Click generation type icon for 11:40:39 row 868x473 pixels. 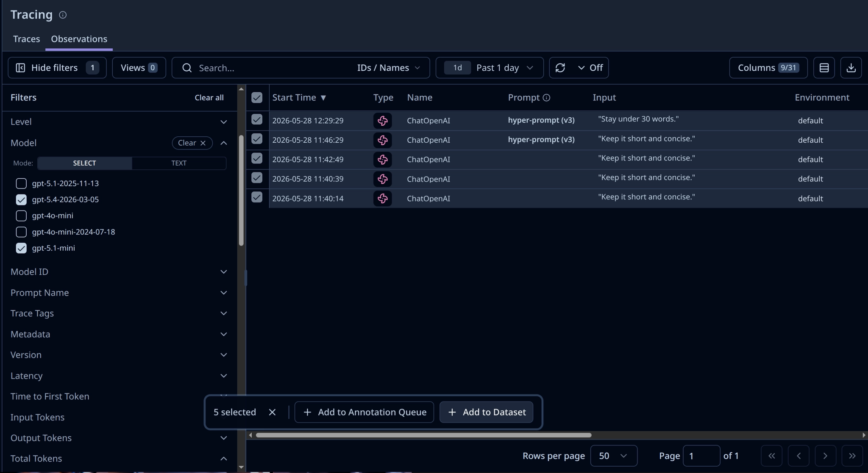382,179
